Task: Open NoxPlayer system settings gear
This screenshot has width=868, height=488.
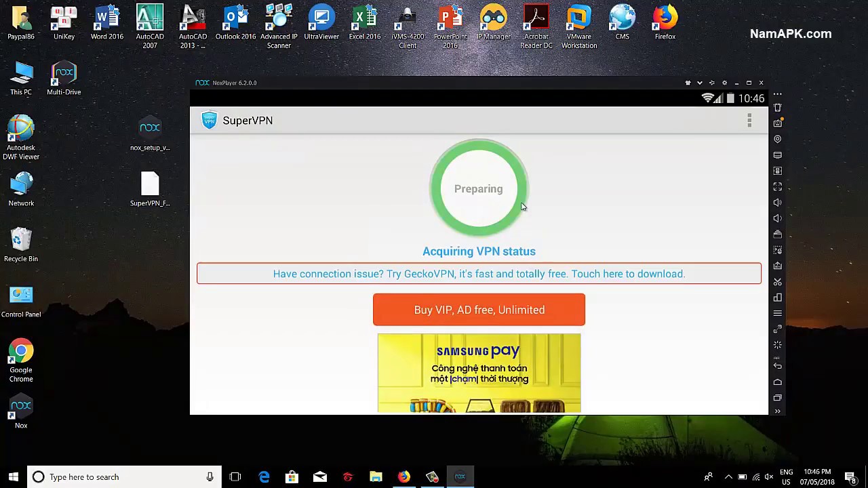Action: point(724,83)
